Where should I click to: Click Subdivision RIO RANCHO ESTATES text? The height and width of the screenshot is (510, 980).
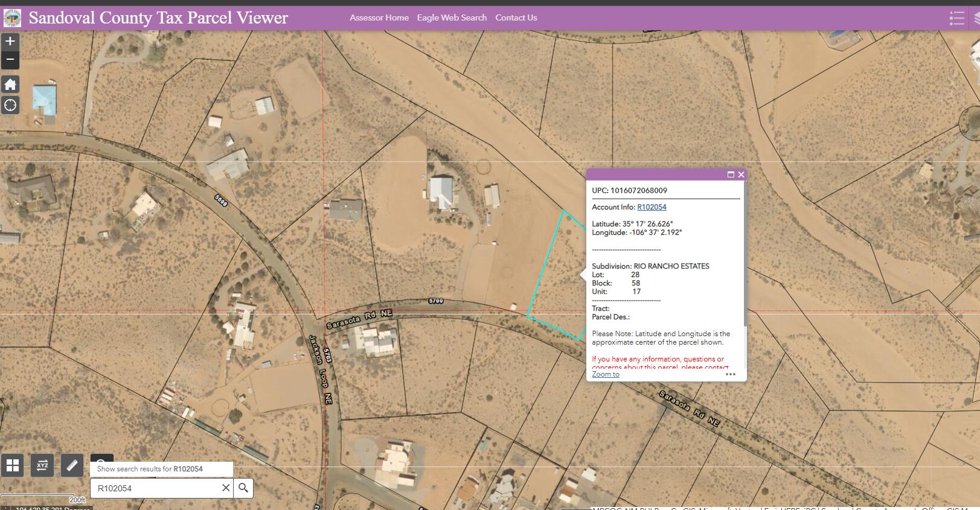[x=650, y=266]
